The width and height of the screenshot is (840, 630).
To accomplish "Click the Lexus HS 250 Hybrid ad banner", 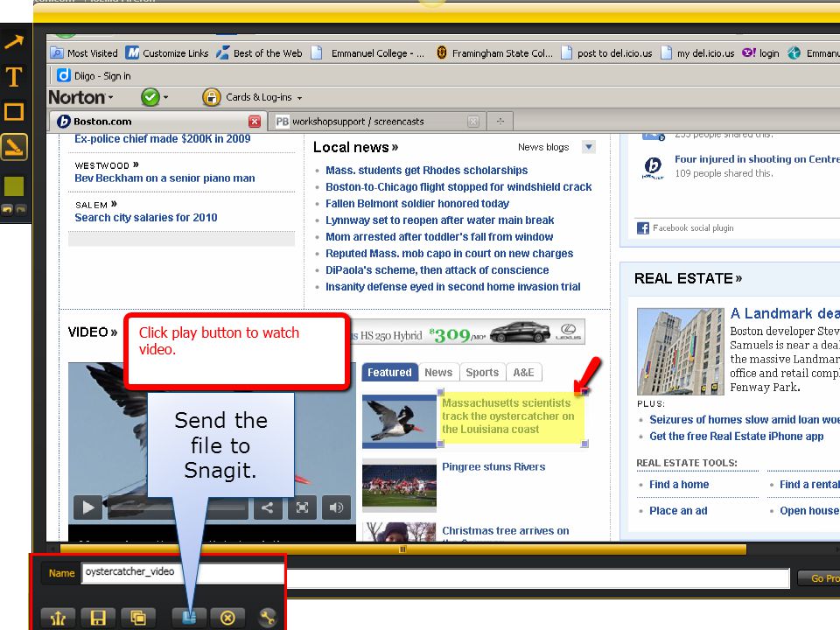I will point(467,333).
